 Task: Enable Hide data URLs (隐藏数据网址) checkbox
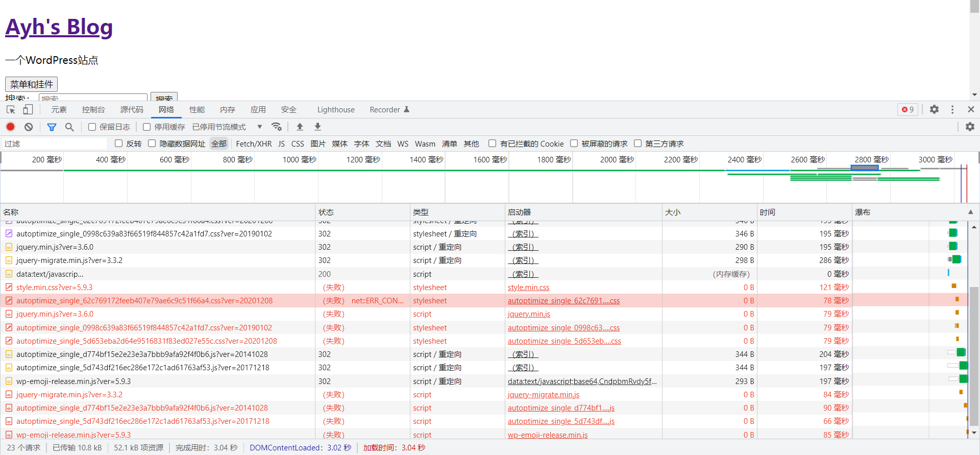[x=152, y=143]
